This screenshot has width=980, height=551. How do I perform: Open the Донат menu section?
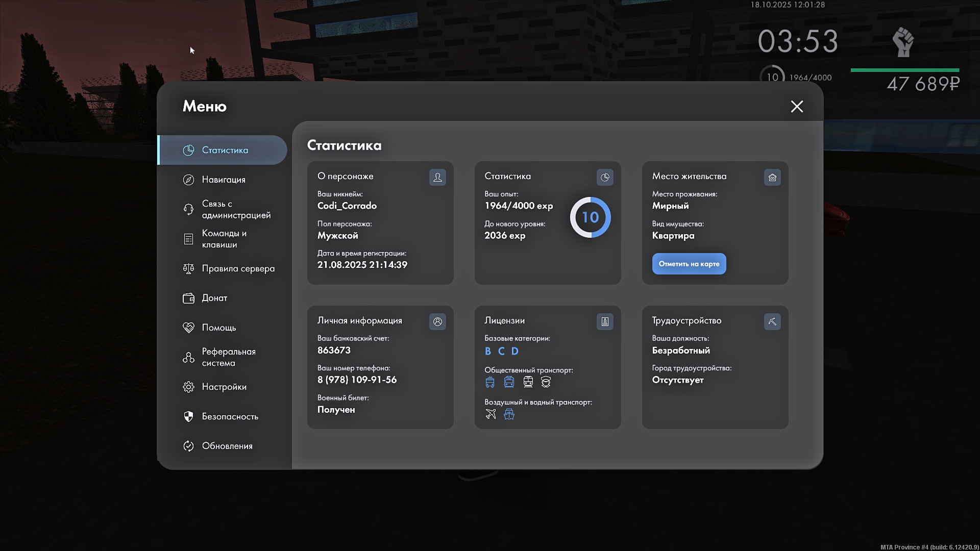point(214,298)
